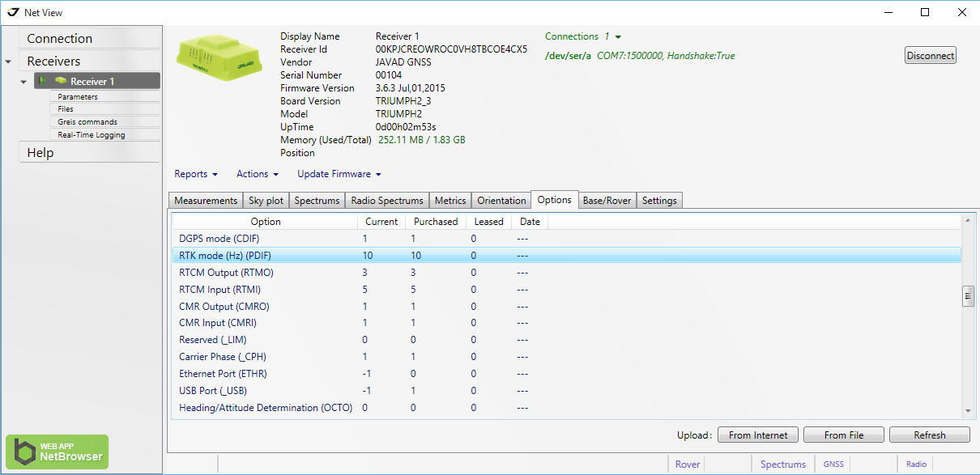Open the Base/Rover tab
The height and width of the screenshot is (475, 980).
pyautogui.click(x=607, y=200)
